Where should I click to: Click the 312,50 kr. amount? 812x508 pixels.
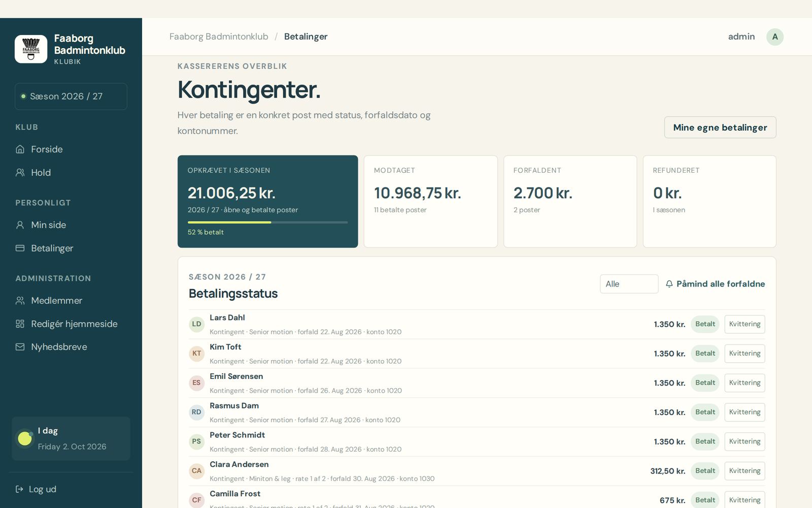click(667, 471)
